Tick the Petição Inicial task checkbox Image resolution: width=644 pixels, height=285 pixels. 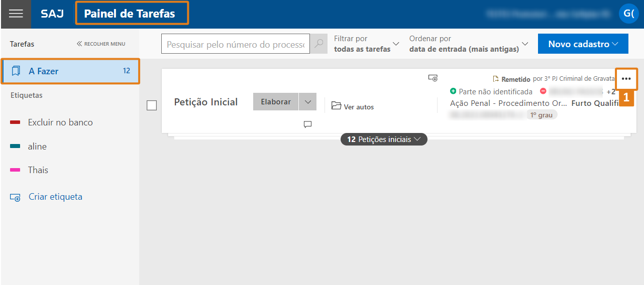click(152, 105)
